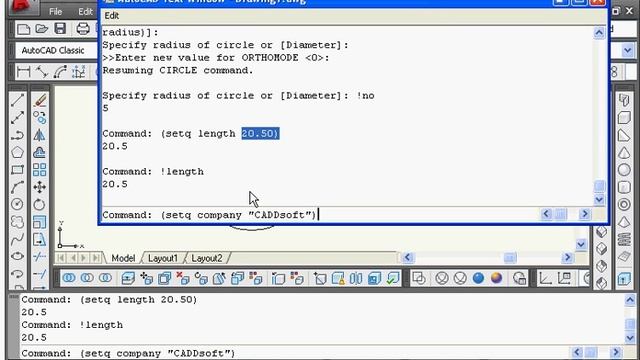Click the "Command: !length" line in Text Window
Image resolution: width=640 pixels, height=360 pixels.
pyautogui.click(x=153, y=171)
